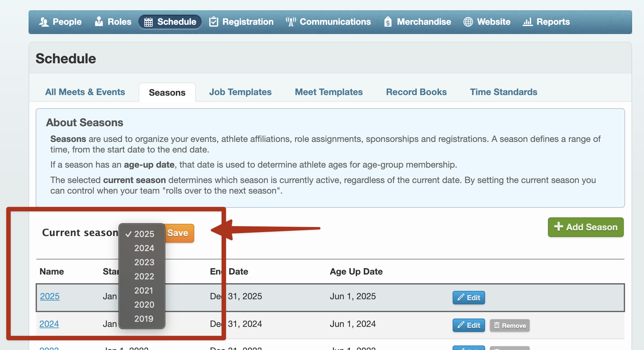Screen dimensions: 644x350
Task: Click the Schedule calendar icon
Action: click(x=148, y=22)
